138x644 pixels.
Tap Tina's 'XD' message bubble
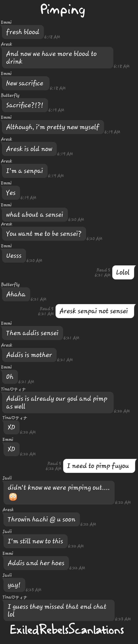pyautogui.click(x=11, y=427)
